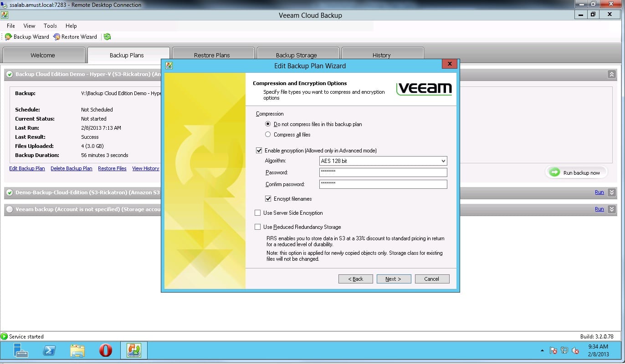Click the Restore Wizard toolbar icon
This screenshot has width=625, height=364.
(57, 37)
